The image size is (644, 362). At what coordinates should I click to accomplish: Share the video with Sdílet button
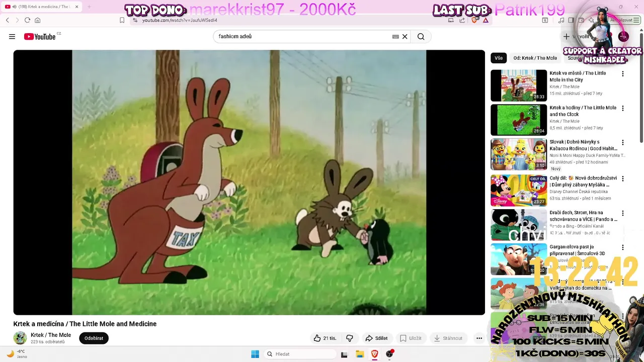376,338
